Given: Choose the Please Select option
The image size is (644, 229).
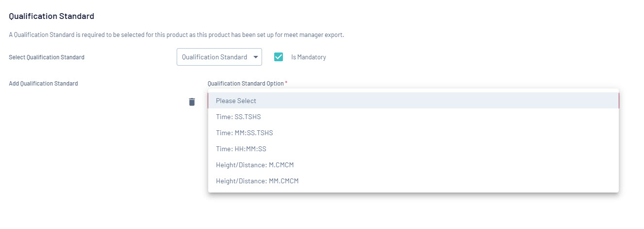Looking at the screenshot, I should pyautogui.click(x=236, y=101).
